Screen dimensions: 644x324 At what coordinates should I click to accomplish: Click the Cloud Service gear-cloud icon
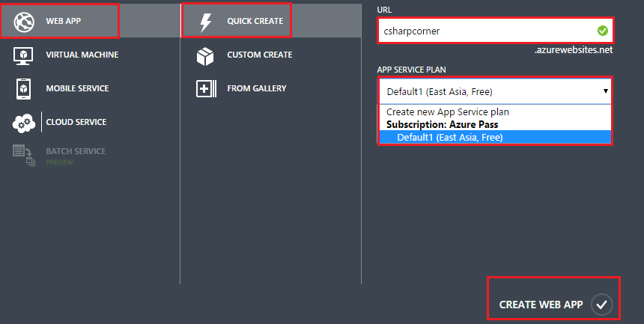pyautogui.click(x=22, y=122)
